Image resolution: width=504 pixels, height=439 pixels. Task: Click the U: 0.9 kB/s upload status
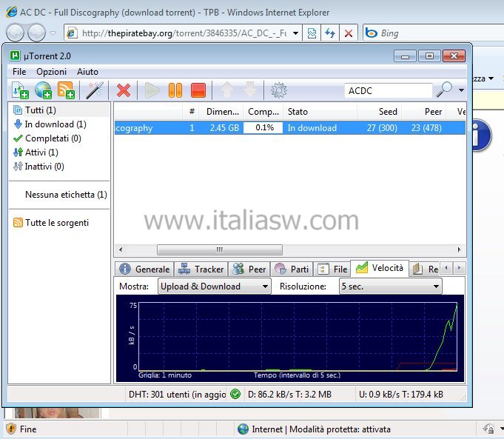tap(401, 395)
